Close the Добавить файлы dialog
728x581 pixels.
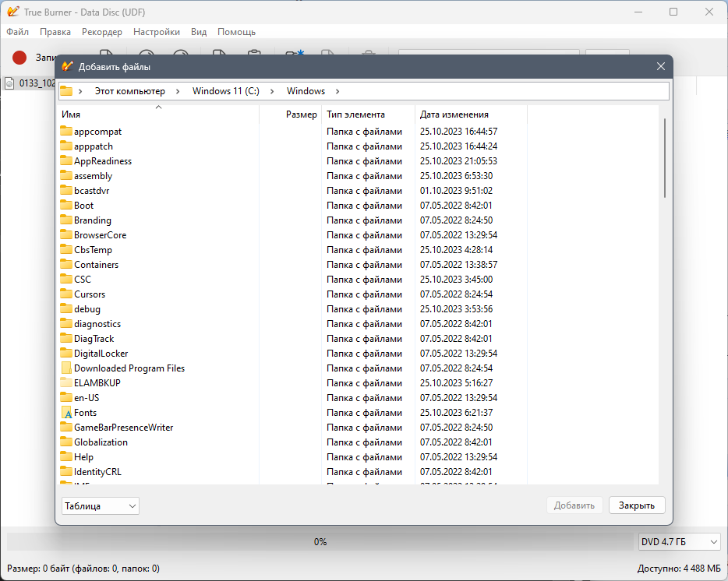click(661, 67)
